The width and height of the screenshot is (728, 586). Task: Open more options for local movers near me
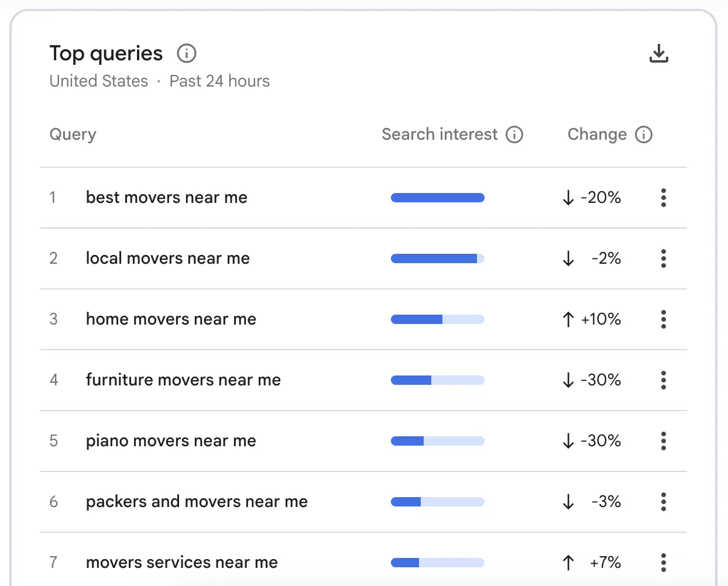coord(664,258)
